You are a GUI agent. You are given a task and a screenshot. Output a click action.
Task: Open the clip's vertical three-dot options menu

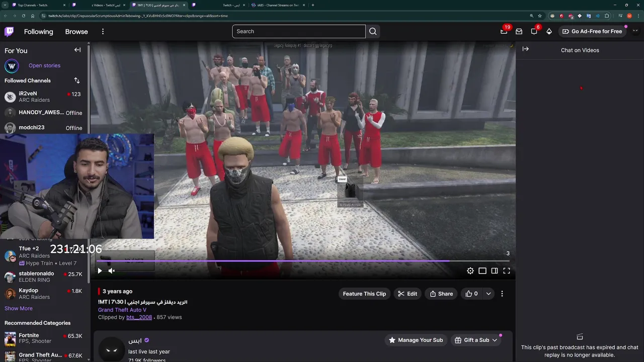pos(502,294)
